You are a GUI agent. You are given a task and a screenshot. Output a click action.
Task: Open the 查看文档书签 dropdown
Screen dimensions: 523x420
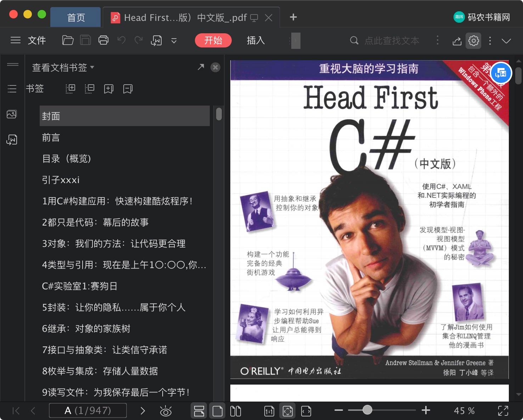63,67
